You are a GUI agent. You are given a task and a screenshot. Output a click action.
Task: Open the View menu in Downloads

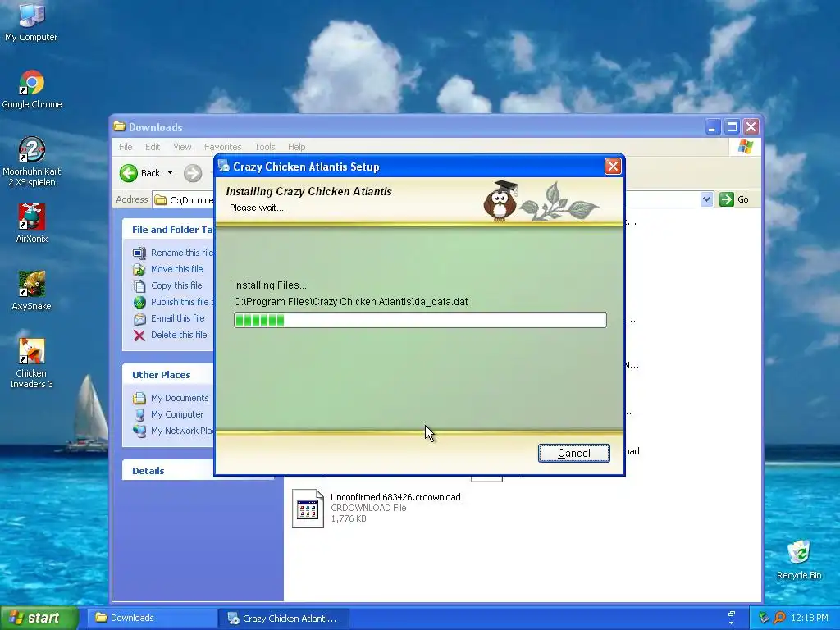[182, 147]
